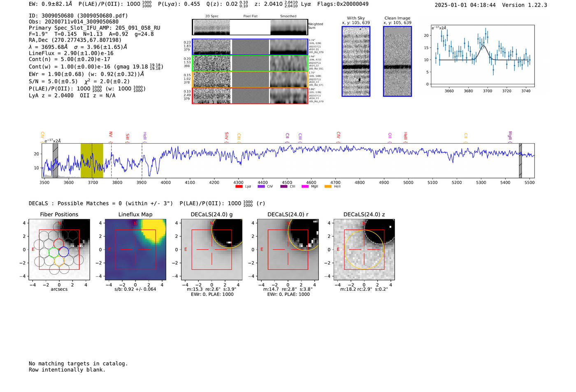The width and height of the screenshot is (576, 392).
Task: Click the dark purple CIII legend swatch
Action: pos(283,186)
